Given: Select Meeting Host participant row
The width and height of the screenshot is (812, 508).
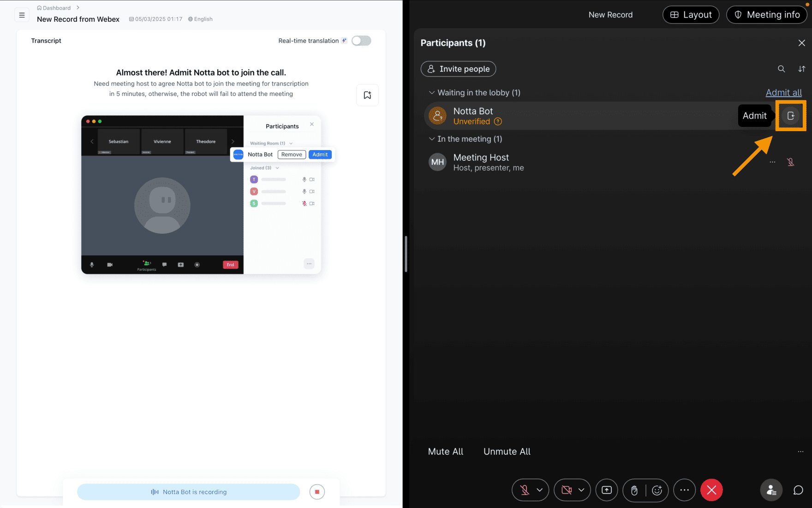Looking at the screenshot, I should [615, 162].
